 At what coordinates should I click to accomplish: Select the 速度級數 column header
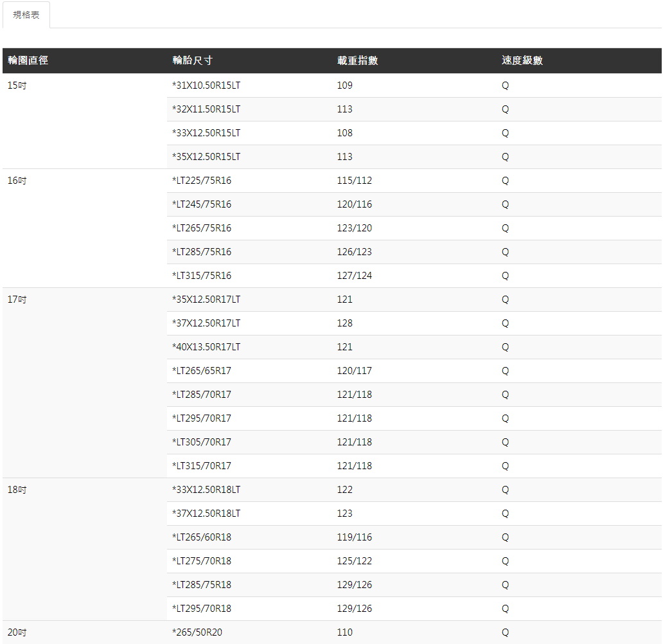[x=522, y=60]
